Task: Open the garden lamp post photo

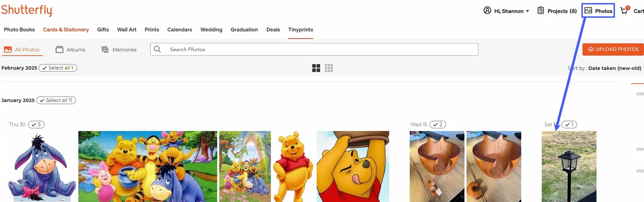Action: pyautogui.click(x=569, y=167)
